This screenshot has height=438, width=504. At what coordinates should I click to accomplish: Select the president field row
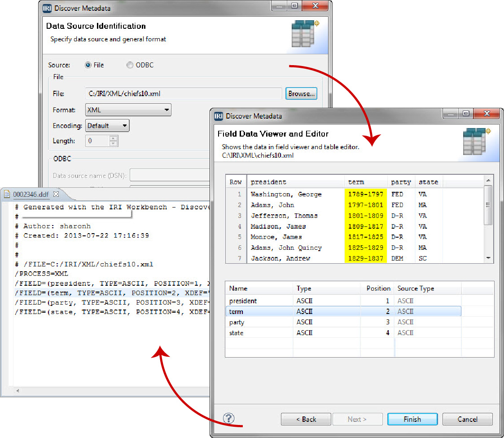[343, 301]
